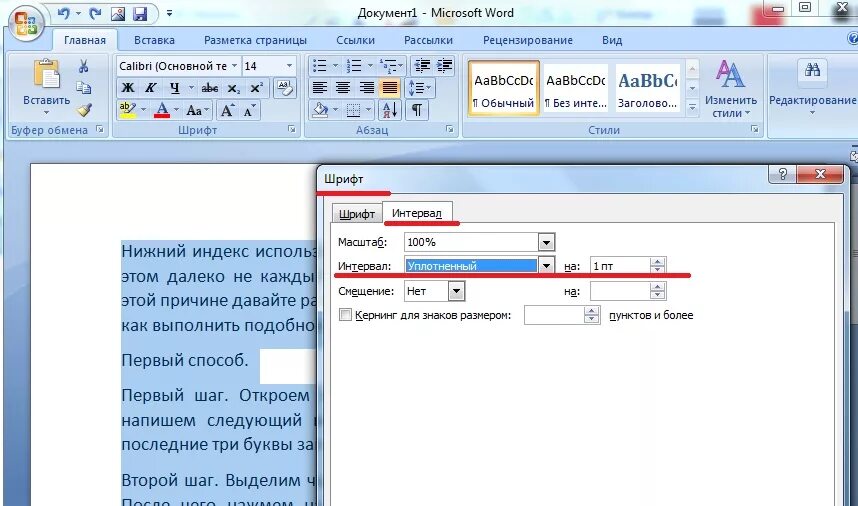Viewport: 858px width, 506px height.
Task: Click the Paste clipboard icon
Action: pyautogui.click(x=47, y=74)
